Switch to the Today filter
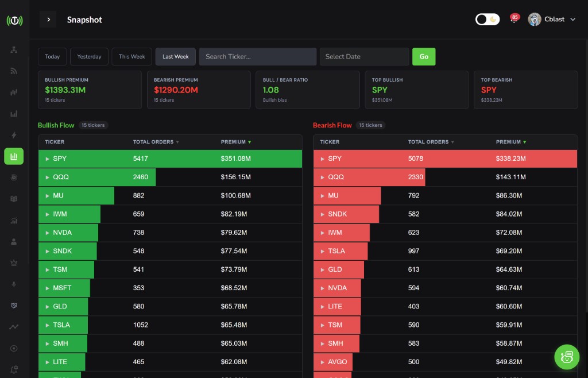The image size is (588, 378). pyautogui.click(x=52, y=56)
